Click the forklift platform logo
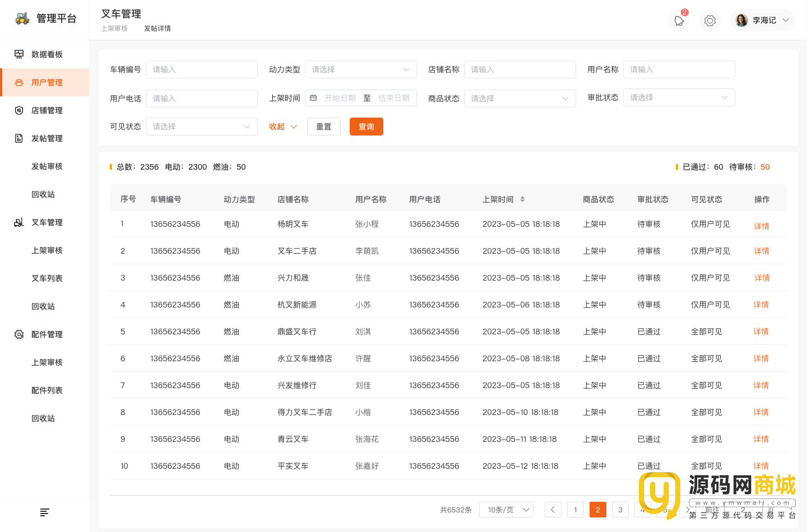 pos(22,18)
